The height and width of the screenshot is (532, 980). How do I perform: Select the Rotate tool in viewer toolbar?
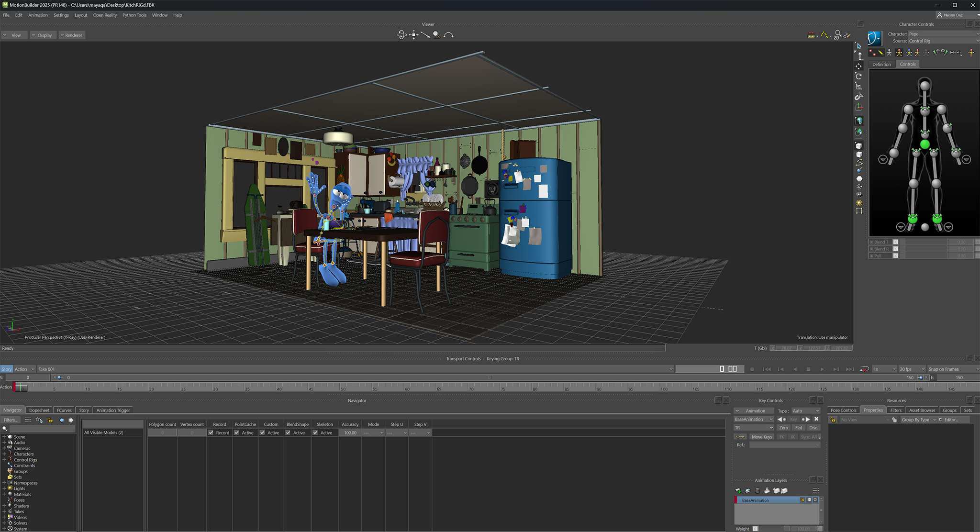point(859,76)
